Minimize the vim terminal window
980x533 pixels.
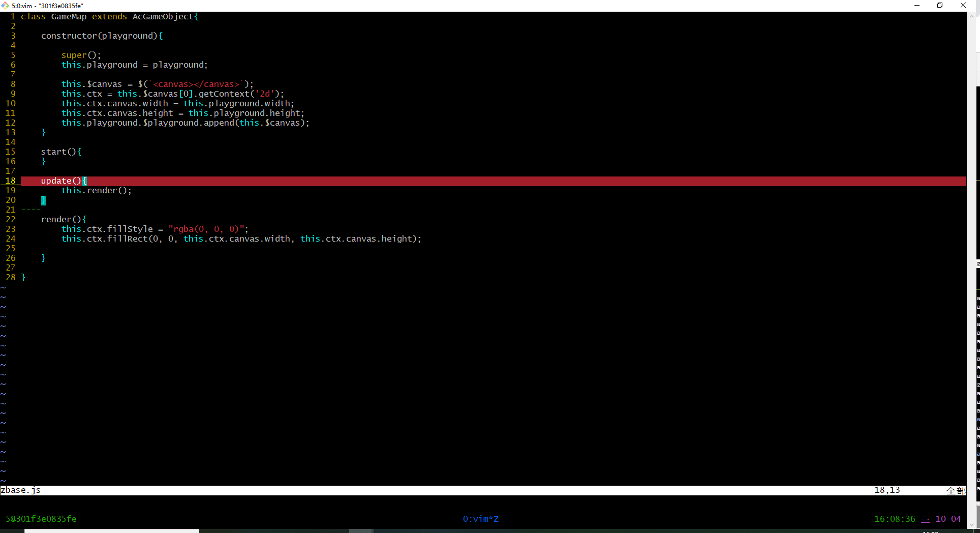coord(917,6)
